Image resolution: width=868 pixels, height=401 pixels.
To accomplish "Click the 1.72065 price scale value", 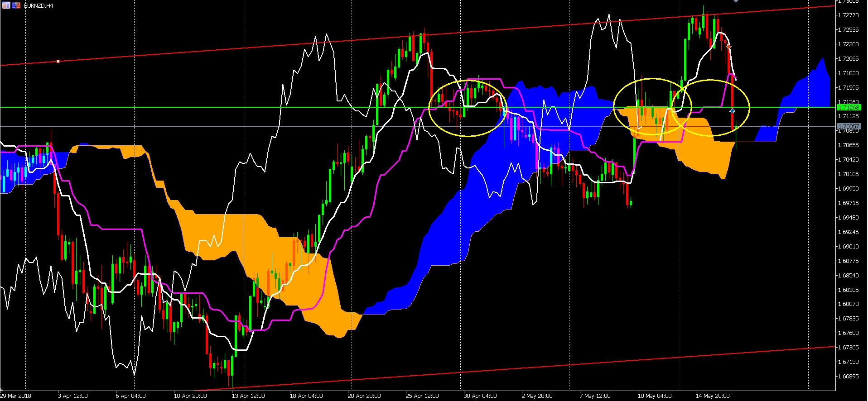I will click(x=849, y=59).
